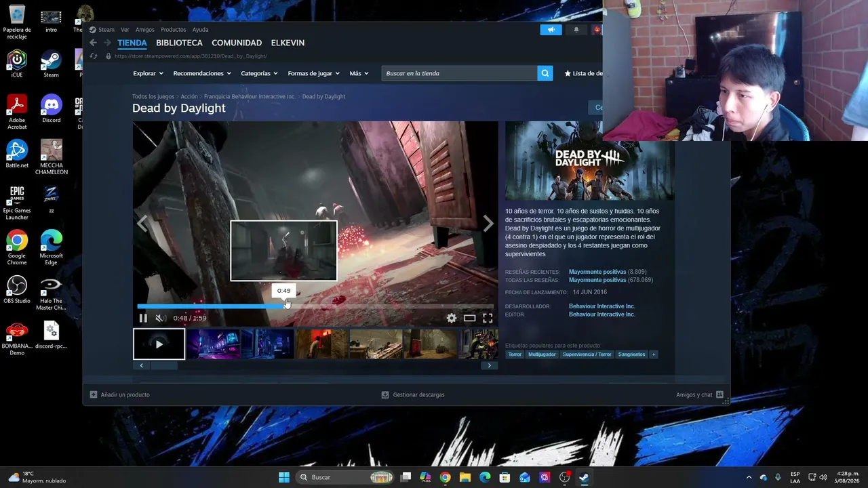Seek along the trailer progress bar

(315, 306)
